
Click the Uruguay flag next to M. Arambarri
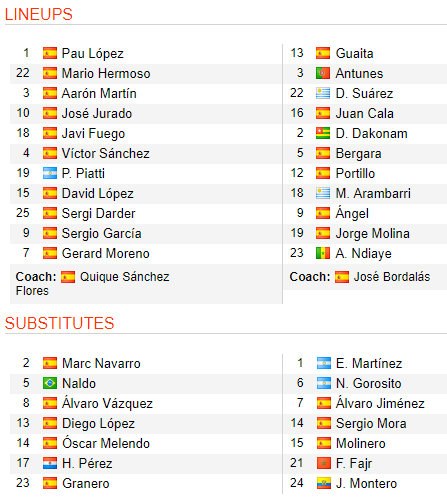tap(323, 193)
